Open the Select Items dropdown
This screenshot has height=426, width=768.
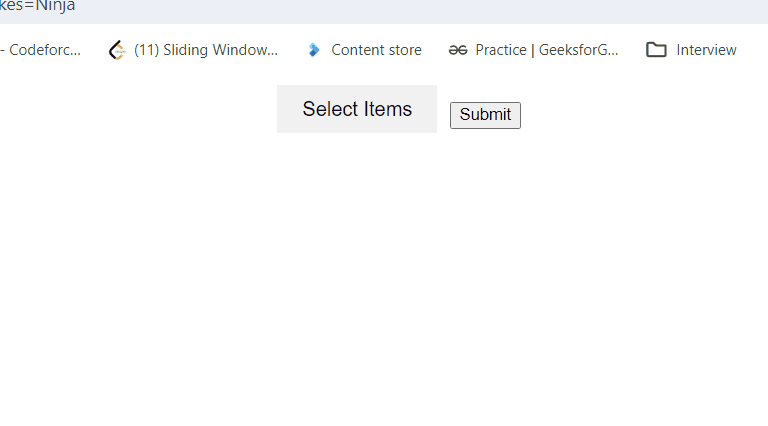[x=357, y=109]
